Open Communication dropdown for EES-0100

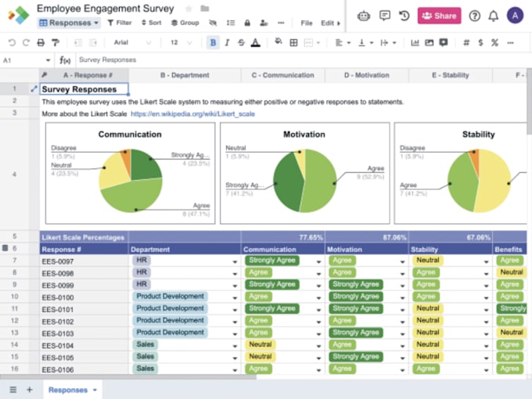(x=318, y=298)
